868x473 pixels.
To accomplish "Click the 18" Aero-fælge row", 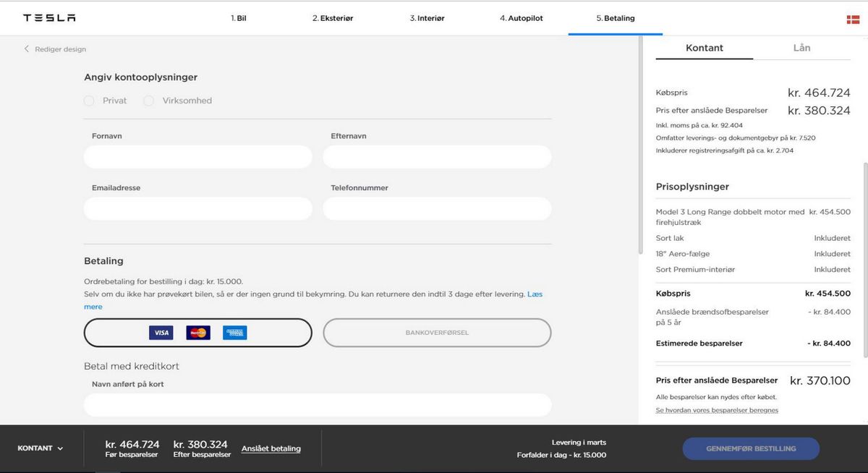I will pos(753,254).
